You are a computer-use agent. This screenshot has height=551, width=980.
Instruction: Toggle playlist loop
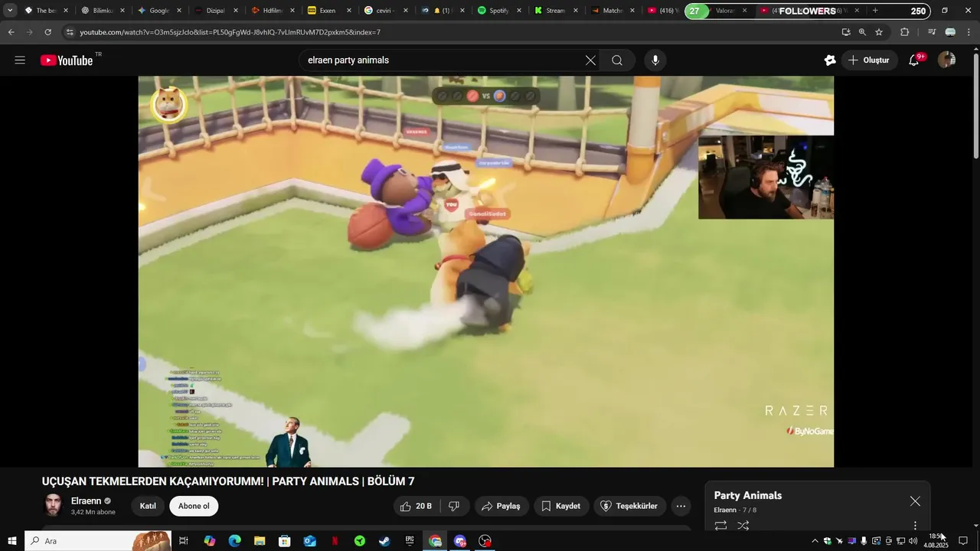click(x=720, y=526)
